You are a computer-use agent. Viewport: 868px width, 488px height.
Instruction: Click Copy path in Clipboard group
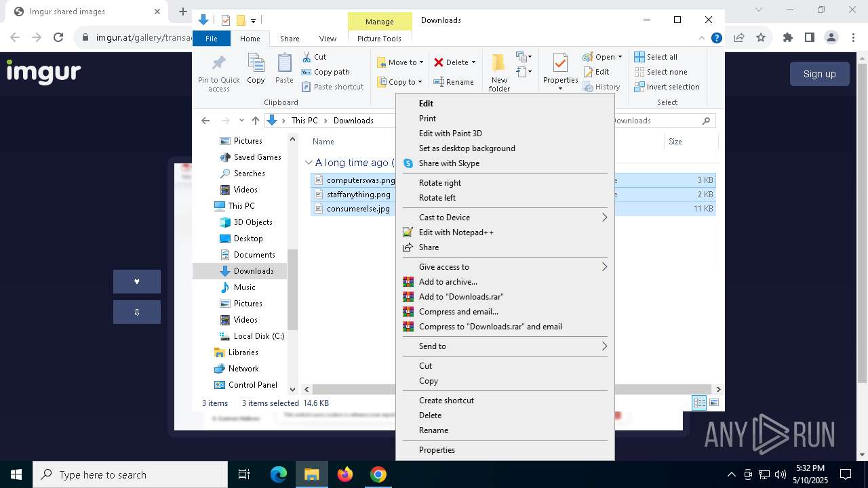click(325, 72)
